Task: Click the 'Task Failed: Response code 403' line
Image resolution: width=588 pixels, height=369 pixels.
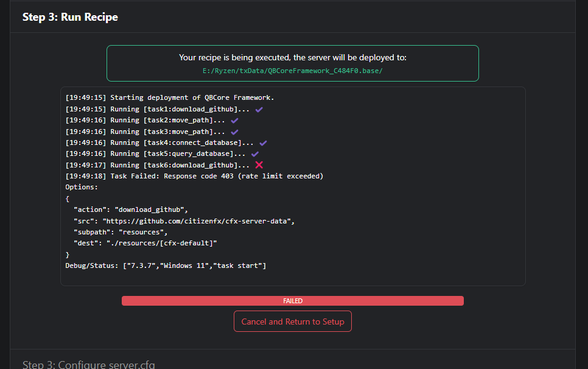Action: [194, 176]
